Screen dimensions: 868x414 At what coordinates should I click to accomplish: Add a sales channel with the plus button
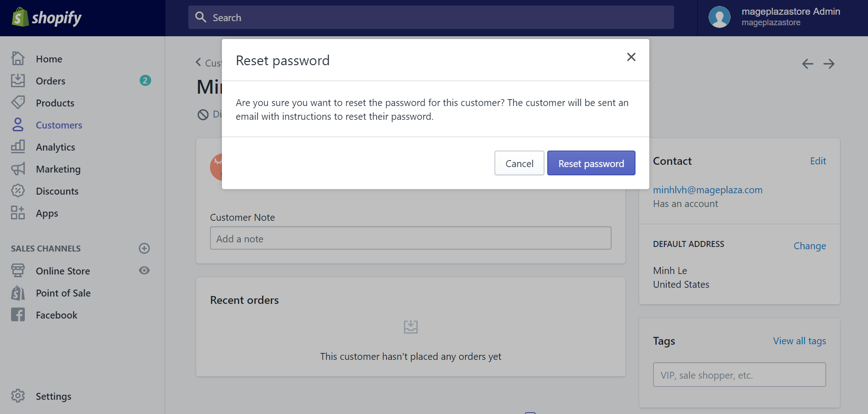point(144,248)
